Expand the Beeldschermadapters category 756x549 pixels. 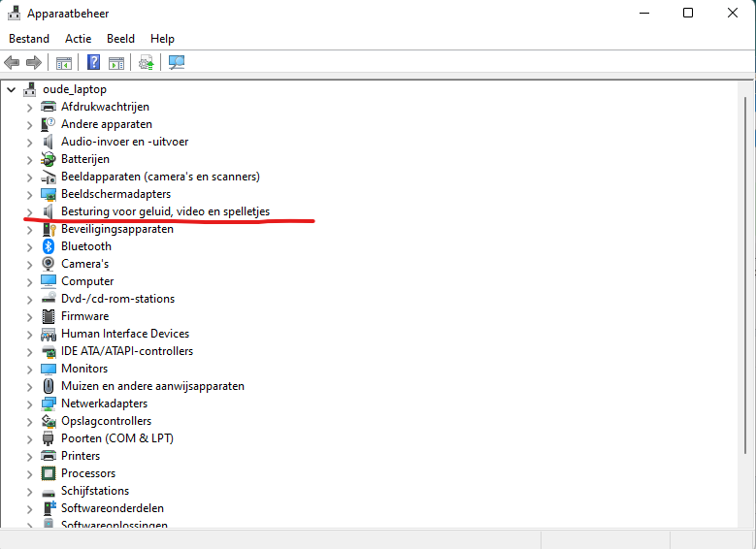29,194
